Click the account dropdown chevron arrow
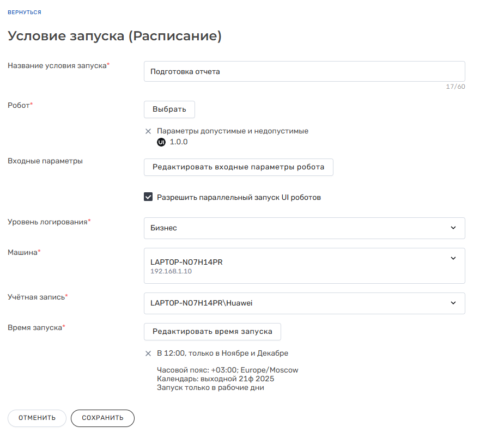This screenshot has width=504, height=439. click(453, 303)
